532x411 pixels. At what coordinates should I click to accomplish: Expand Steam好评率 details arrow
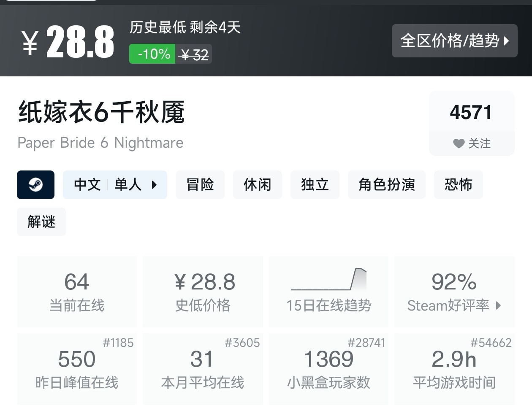pos(499,306)
